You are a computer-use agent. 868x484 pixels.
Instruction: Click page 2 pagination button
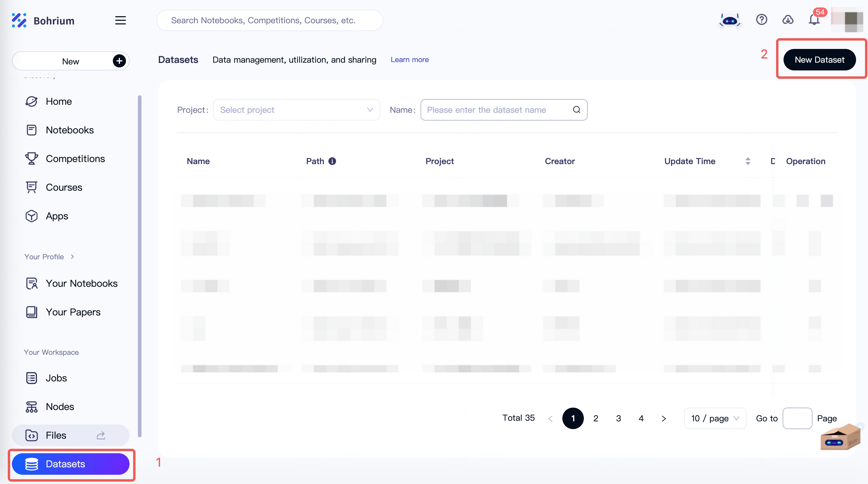pyautogui.click(x=595, y=418)
